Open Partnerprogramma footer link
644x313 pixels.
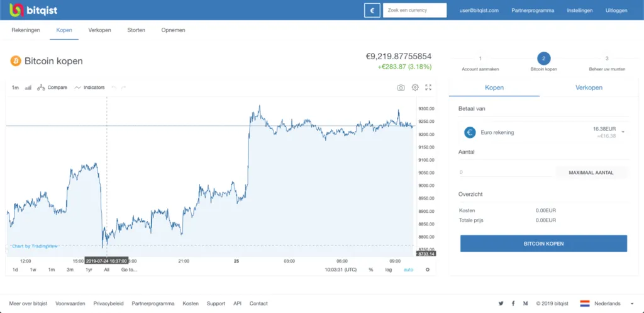[x=153, y=304]
